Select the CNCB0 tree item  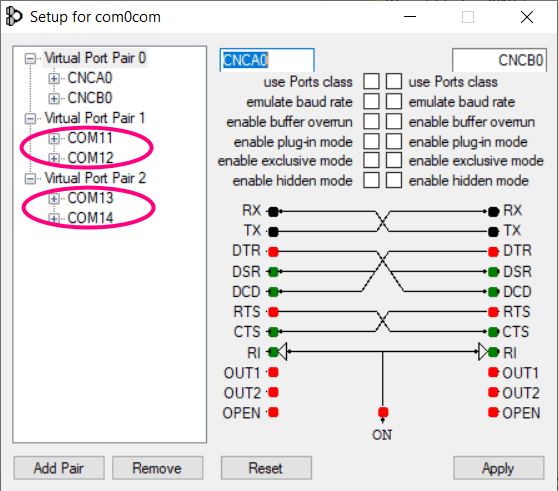click(x=90, y=98)
